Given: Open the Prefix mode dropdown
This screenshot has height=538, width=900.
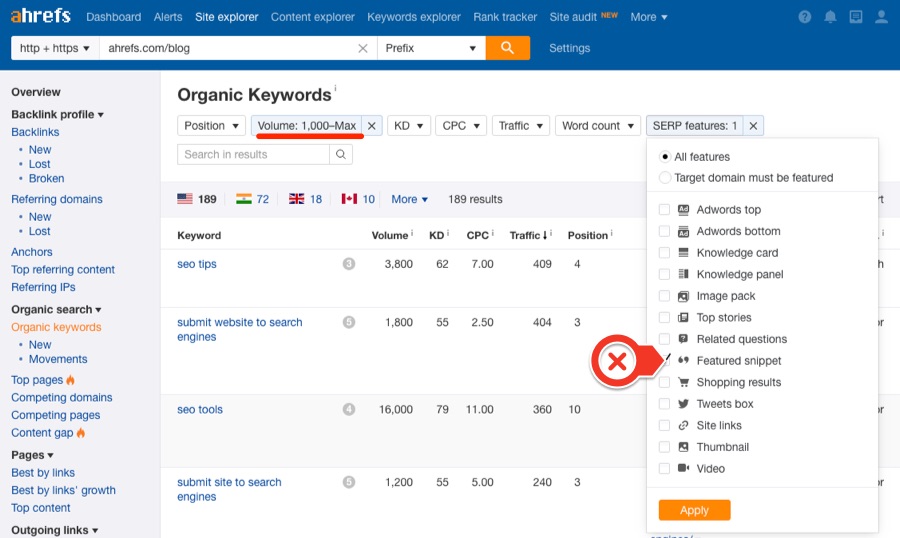Looking at the screenshot, I should [x=431, y=48].
